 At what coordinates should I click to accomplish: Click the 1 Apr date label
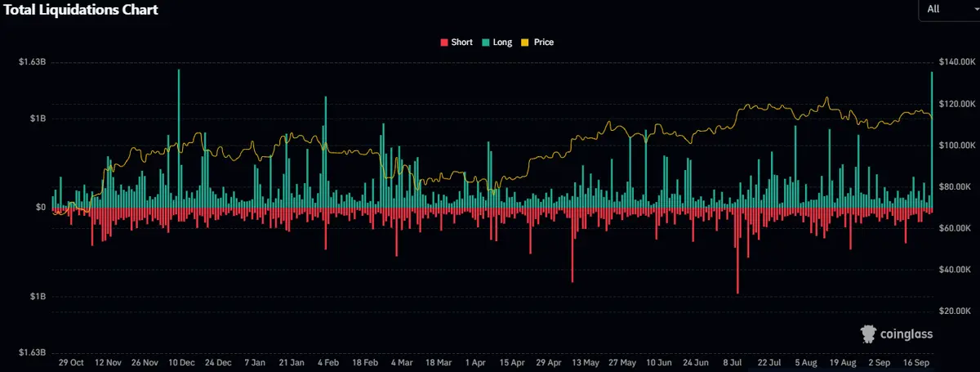tap(475, 361)
